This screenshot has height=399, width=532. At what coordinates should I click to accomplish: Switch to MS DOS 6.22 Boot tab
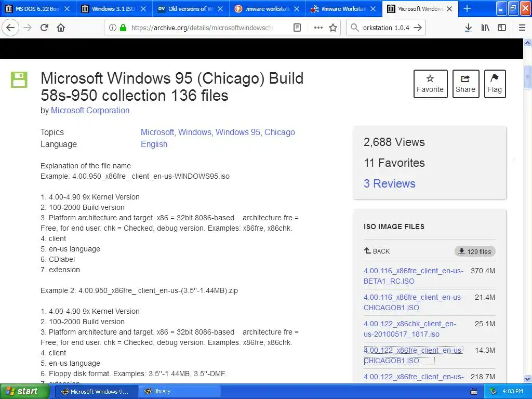click(38, 9)
